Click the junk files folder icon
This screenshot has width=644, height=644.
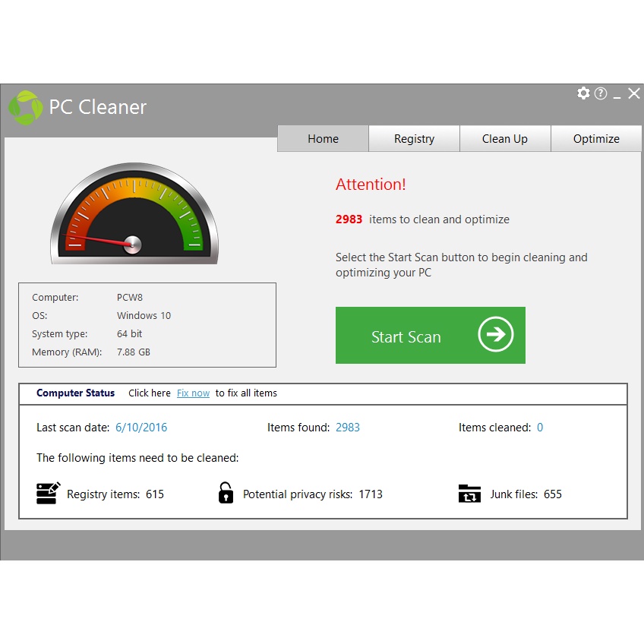[x=469, y=494]
